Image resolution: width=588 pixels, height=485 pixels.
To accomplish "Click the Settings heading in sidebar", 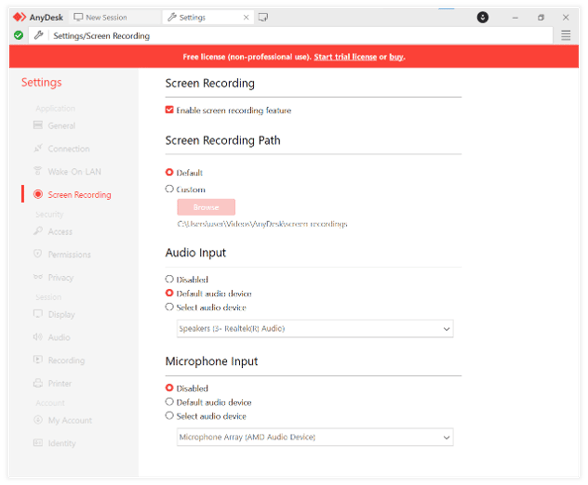I will [x=41, y=82].
